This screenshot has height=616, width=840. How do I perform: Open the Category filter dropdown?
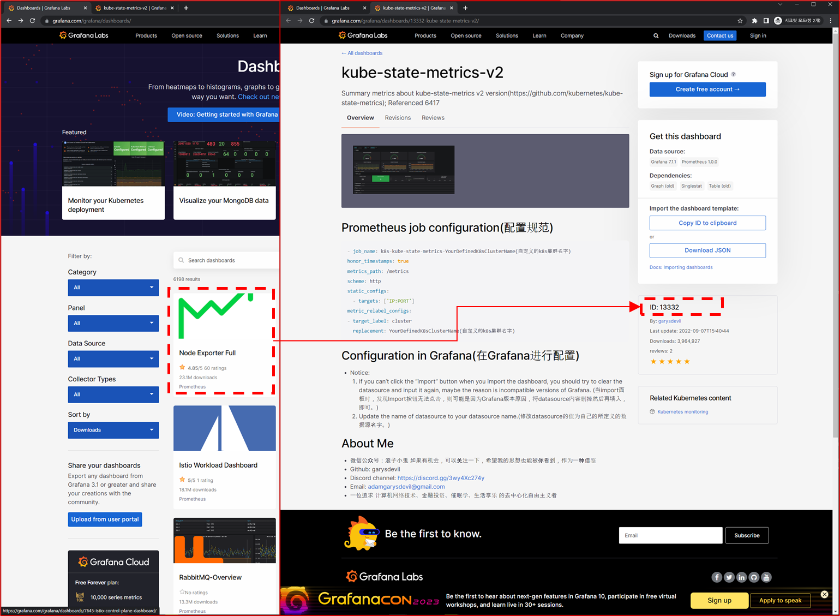pyautogui.click(x=113, y=288)
